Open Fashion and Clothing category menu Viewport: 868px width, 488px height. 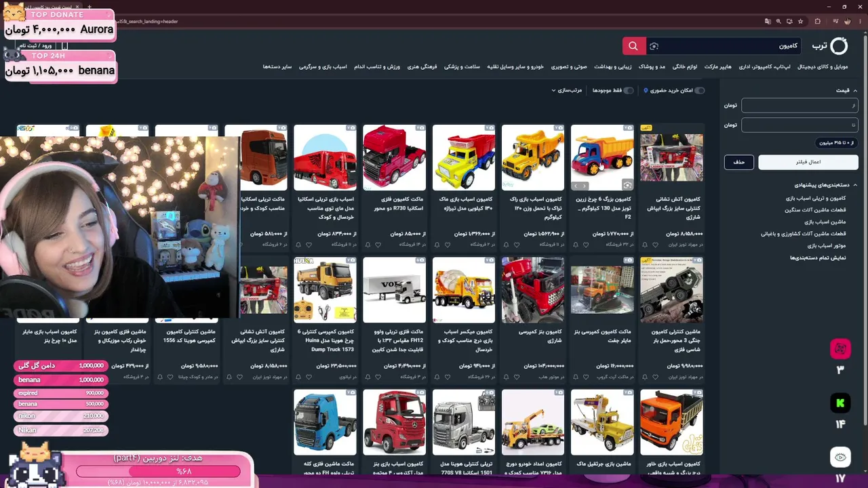(x=652, y=66)
